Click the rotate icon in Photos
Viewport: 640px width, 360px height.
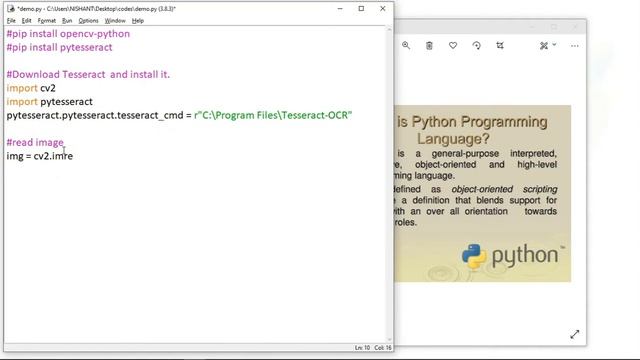(x=476, y=45)
